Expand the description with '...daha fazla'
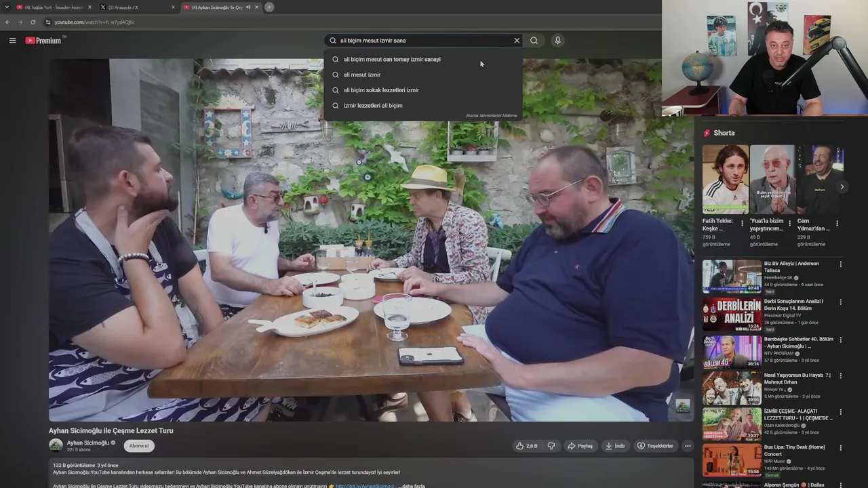The width and height of the screenshot is (868, 488). click(x=412, y=486)
